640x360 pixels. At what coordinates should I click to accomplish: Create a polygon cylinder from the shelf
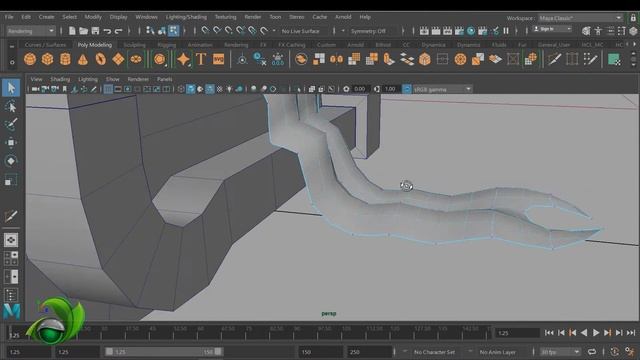[65, 59]
